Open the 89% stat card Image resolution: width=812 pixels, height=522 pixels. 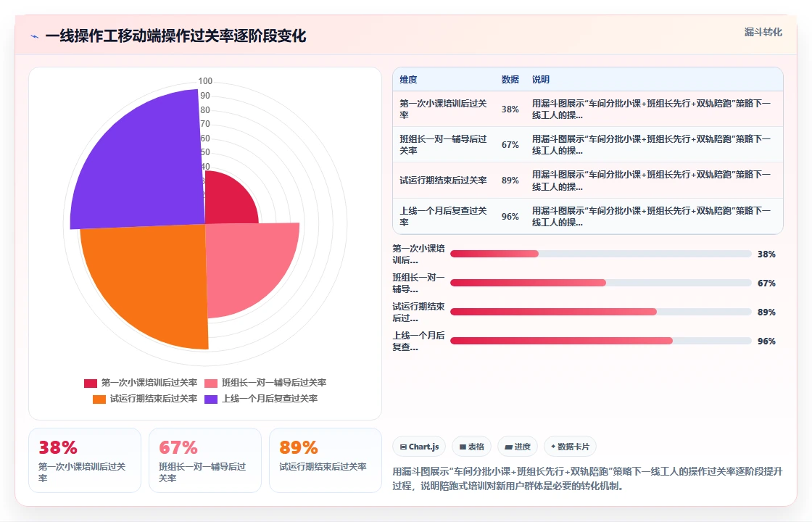click(x=326, y=460)
